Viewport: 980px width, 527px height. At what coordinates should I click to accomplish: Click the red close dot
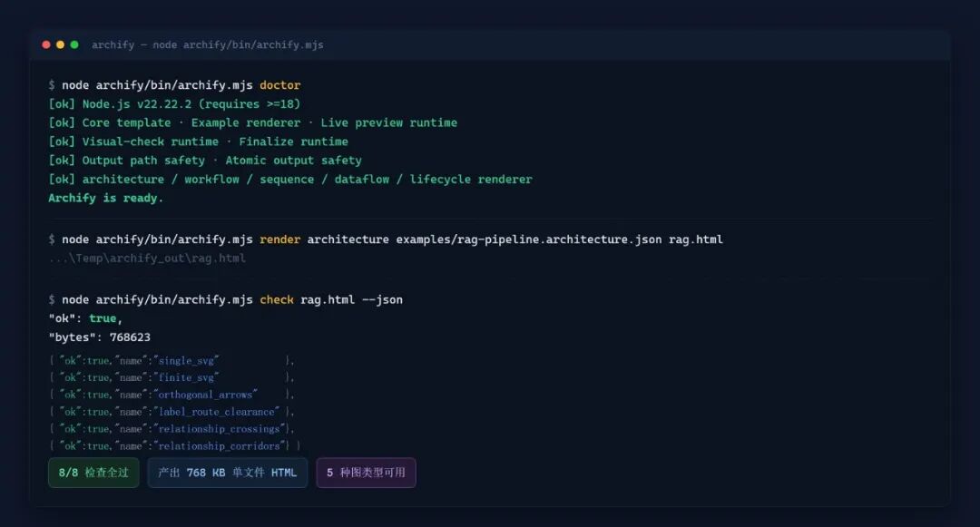[46, 45]
